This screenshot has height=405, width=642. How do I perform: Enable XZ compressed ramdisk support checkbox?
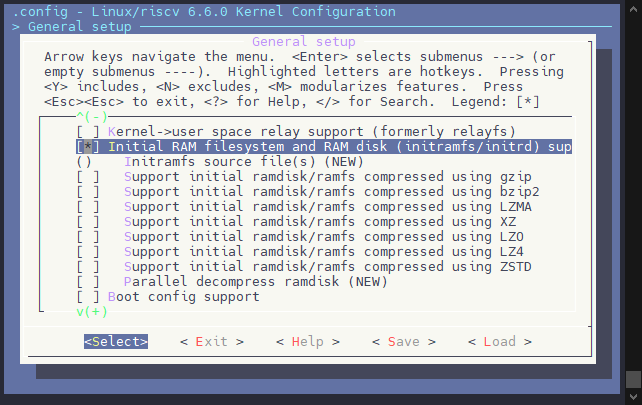pos(88,221)
